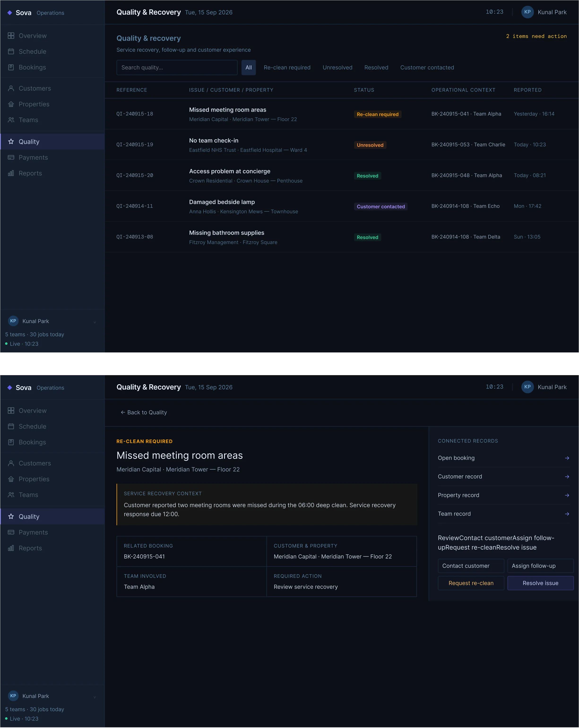
Task: Open Bookings in the issue list screen's sidebar
Action: (52, 68)
